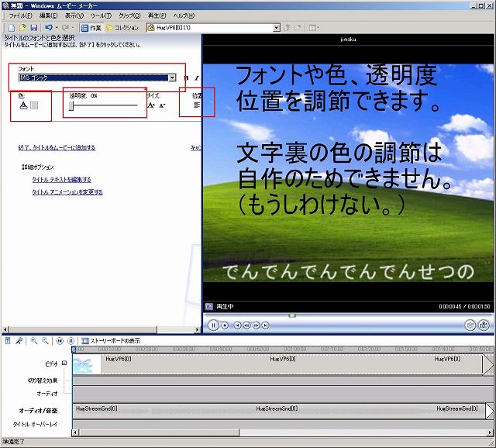This screenshot has height=448, width=496.
Task: Click the 0:00:00.45 / 0:00:01.50 preview time readout
Action: [x=464, y=307]
